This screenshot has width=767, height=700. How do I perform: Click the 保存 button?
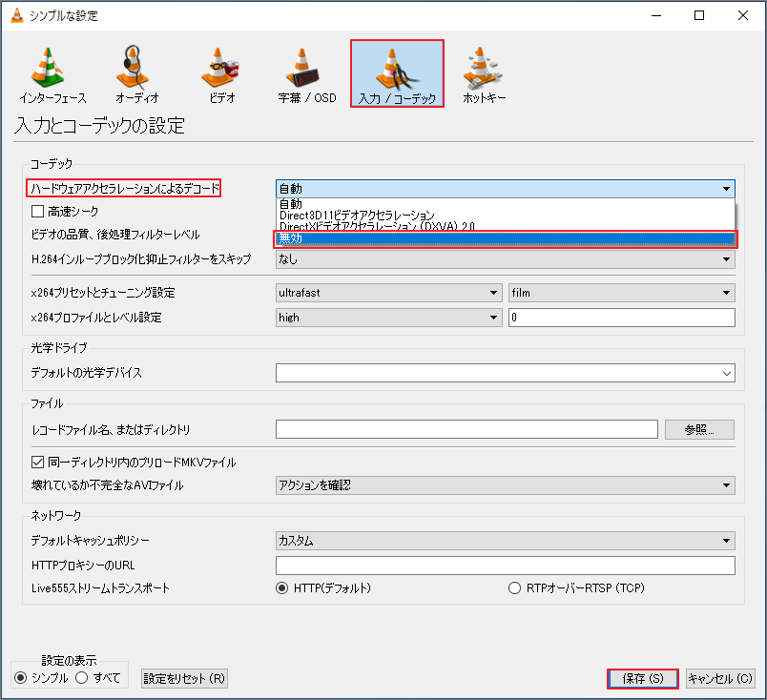(x=642, y=678)
